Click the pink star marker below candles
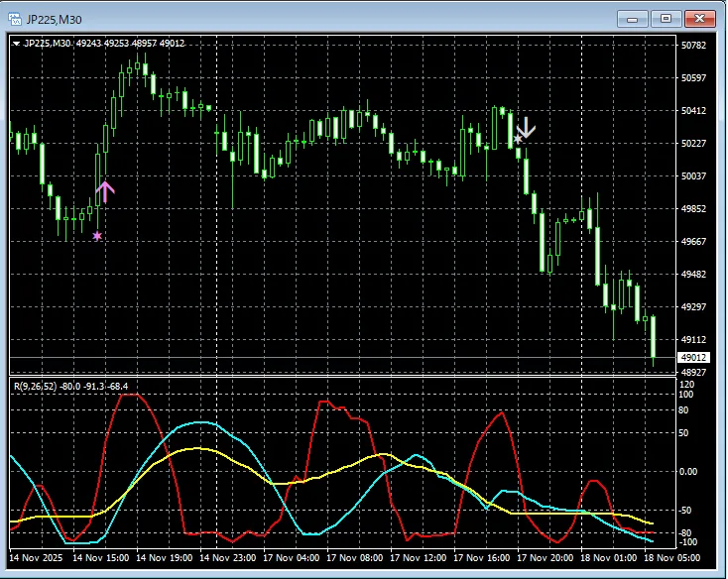Screen dimensions: 728x579 coord(97,236)
